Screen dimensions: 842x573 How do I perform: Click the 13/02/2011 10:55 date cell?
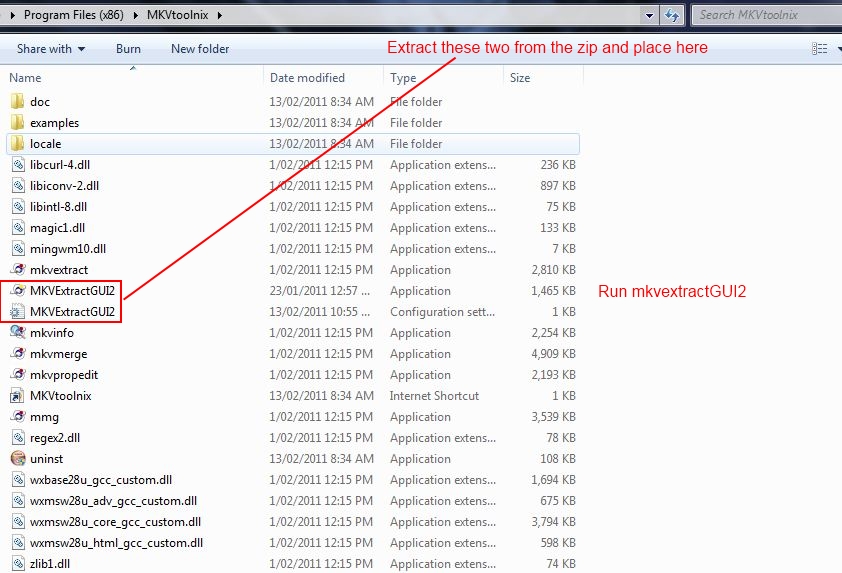(320, 311)
